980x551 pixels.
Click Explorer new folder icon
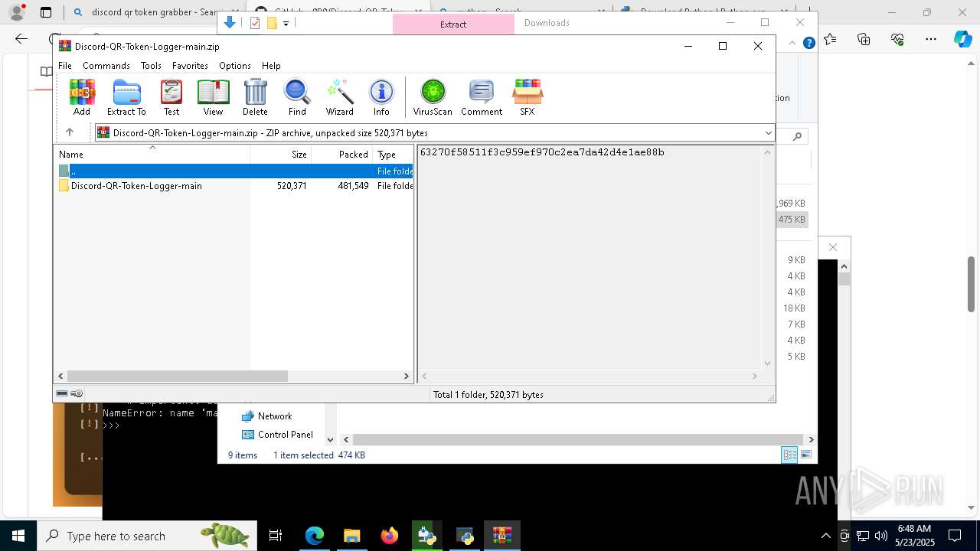(272, 24)
